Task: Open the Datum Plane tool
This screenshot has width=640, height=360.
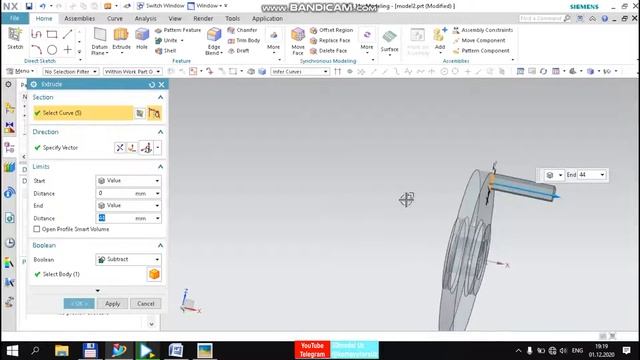Action: [100, 41]
